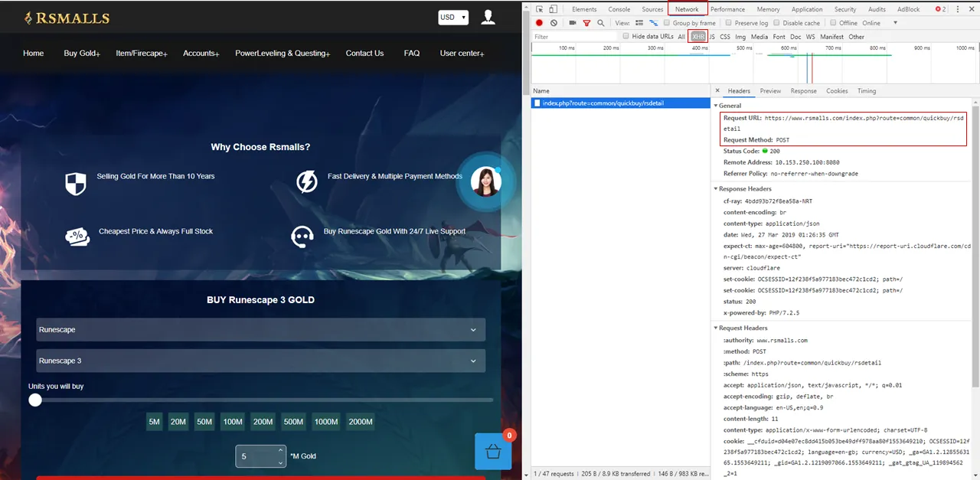The image size is (980, 480).
Task: Filter requests by JS type
Action: [x=712, y=36]
